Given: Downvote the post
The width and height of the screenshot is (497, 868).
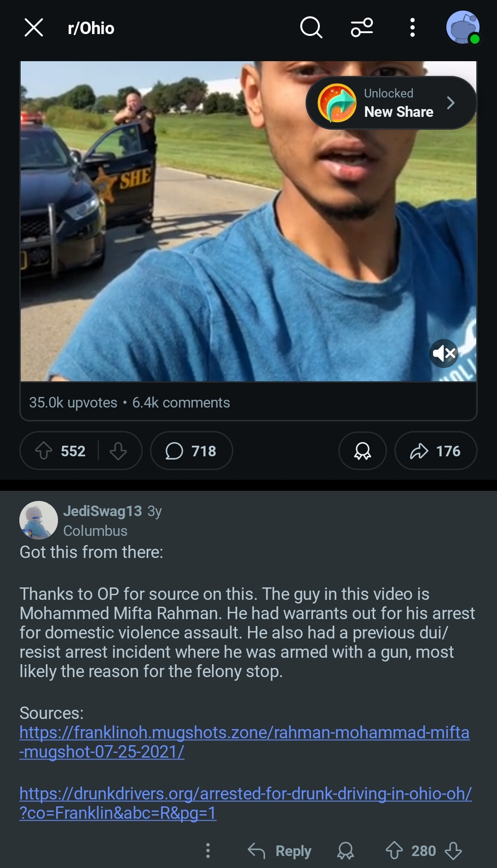Looking at the screenshot, I should point(118,451).
